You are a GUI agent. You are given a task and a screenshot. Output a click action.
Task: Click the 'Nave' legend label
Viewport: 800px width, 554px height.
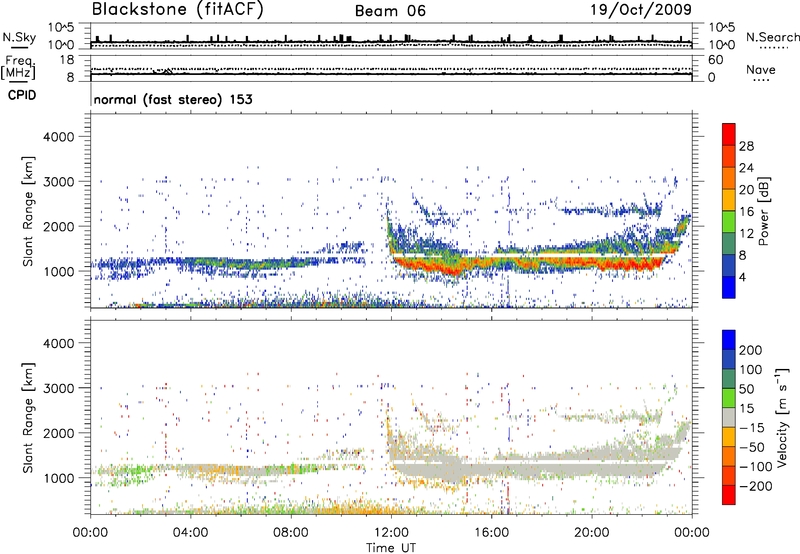pyautogui.click(x=761, y=70)
